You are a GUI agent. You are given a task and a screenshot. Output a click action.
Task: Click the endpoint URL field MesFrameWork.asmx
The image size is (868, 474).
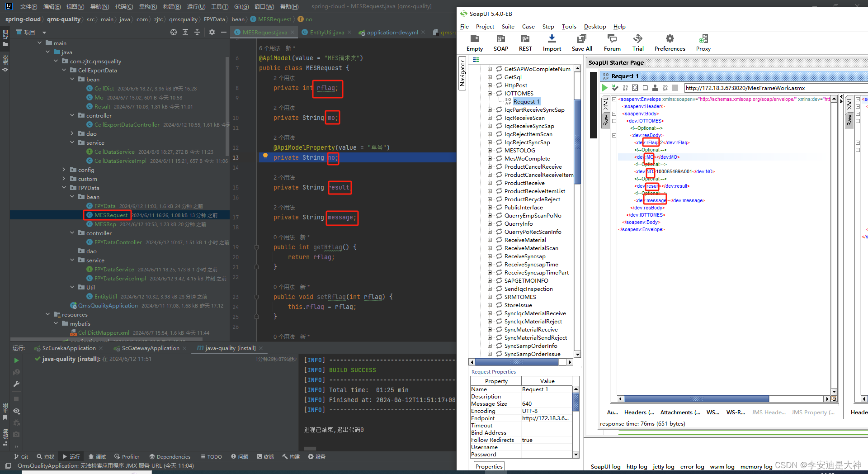(x=746, y=88)
